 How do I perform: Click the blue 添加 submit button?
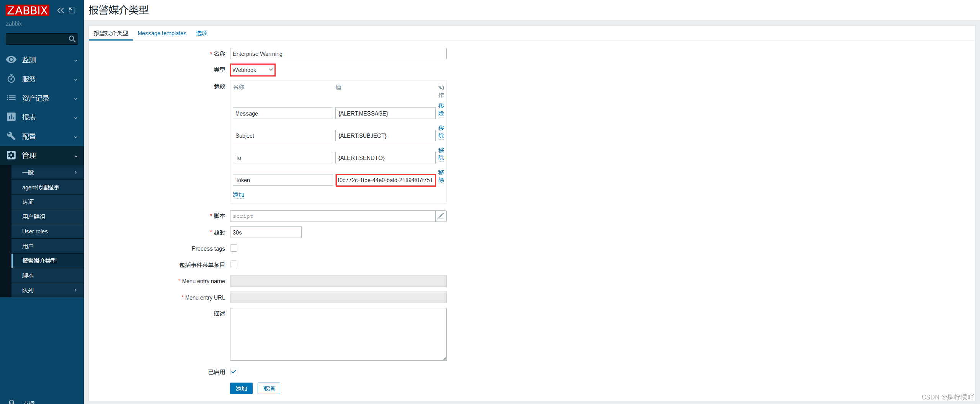pyautogui.click(x=241, y=388)
